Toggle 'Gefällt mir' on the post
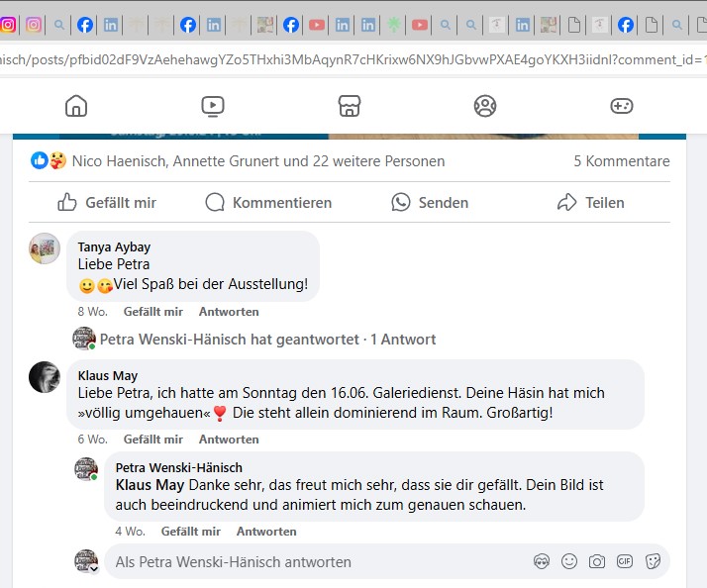The height and width of the screenshot is (588, 707). click(107, 202)
